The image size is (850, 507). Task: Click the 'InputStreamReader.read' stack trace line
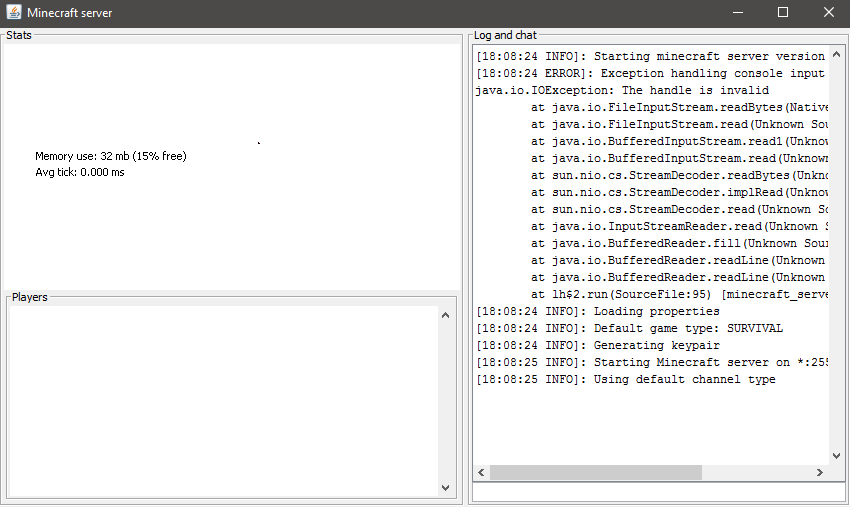[680, 226]
